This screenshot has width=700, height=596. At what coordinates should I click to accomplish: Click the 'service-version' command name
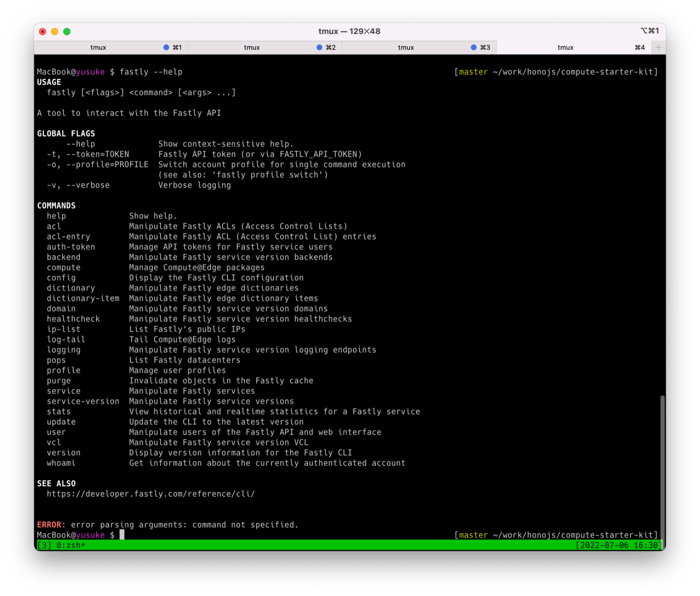pyautogui.click(x=83, y=402)
